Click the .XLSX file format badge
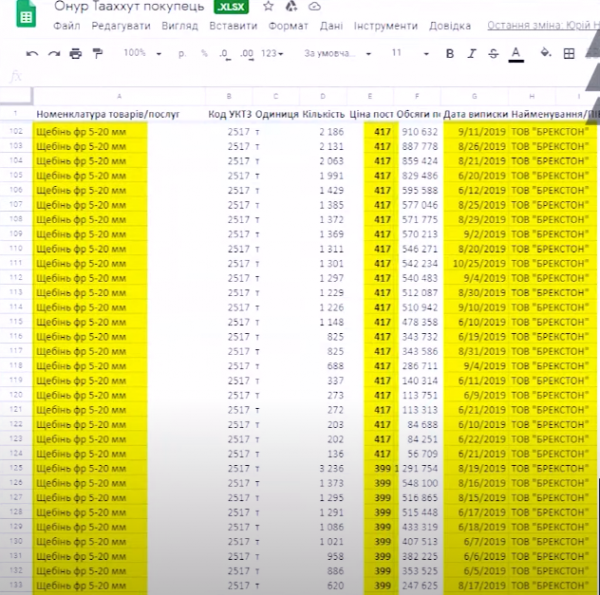 tap(231, 7)
